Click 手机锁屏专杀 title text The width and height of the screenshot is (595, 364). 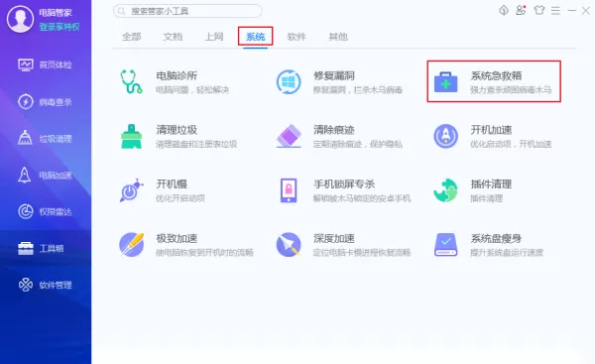(344, 184)
